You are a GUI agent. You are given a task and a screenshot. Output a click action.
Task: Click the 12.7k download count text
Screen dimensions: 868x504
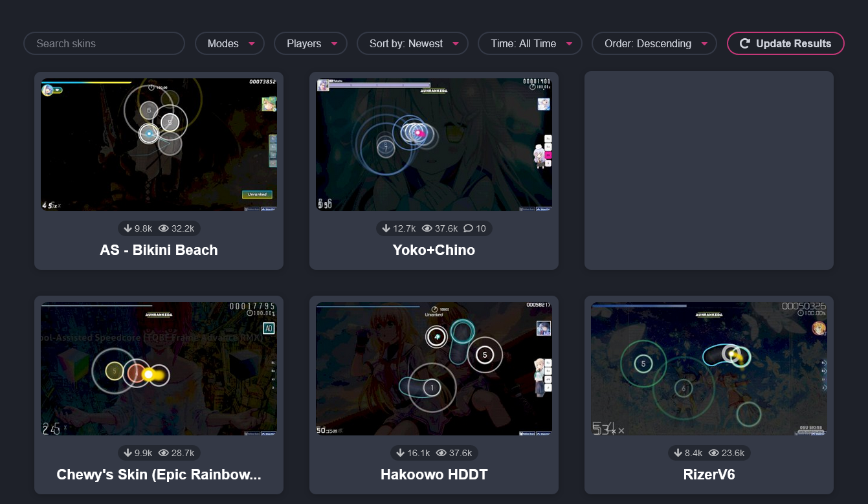click(x=405, y=228)
